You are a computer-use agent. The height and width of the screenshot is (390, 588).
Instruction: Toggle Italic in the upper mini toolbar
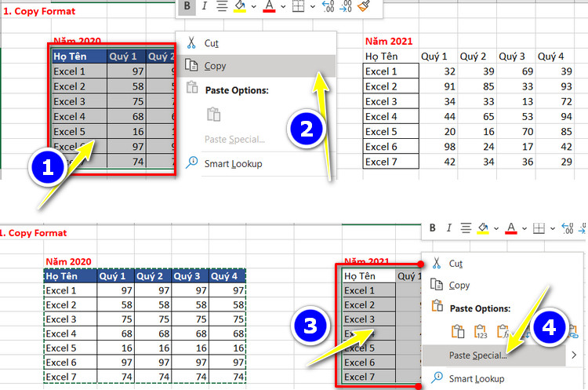click(x=205, y=6)
